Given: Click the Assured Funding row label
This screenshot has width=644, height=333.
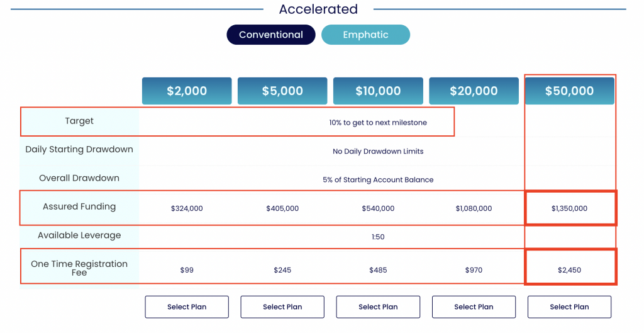Looking at the screenshot, I should pos(79,206).
